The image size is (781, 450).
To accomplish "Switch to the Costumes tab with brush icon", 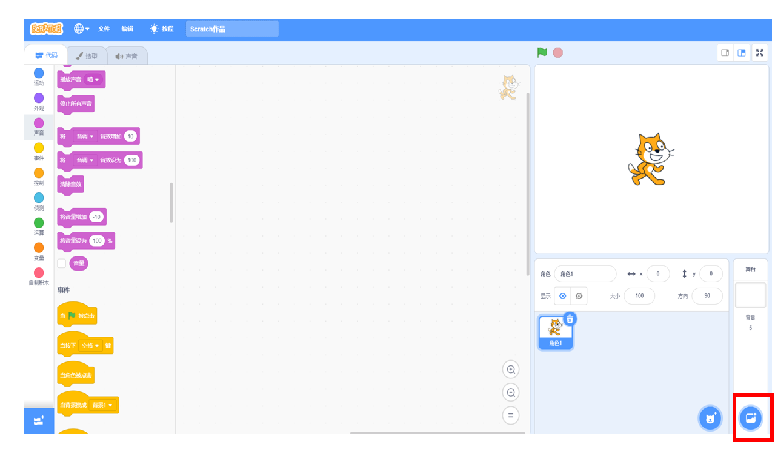I will pyautogui.click(x=87, y=56).
